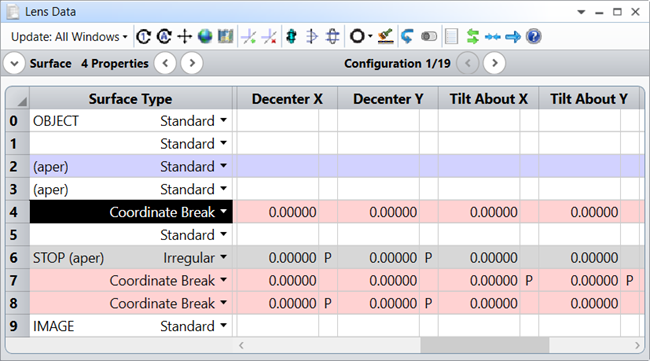Open surface type dropdown for row 1
Image resolution: width=650 pixels, height=361 pixels.
[x=223, y=143]
